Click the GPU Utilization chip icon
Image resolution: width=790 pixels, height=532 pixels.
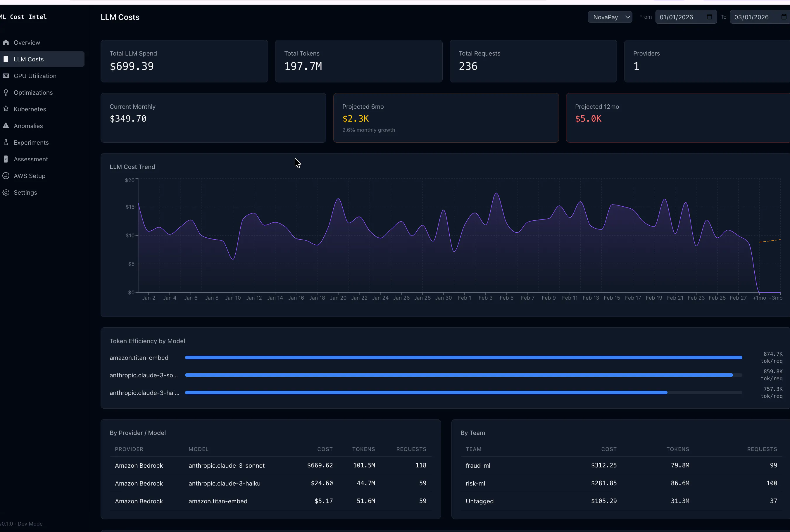click(x=6, y=76)
